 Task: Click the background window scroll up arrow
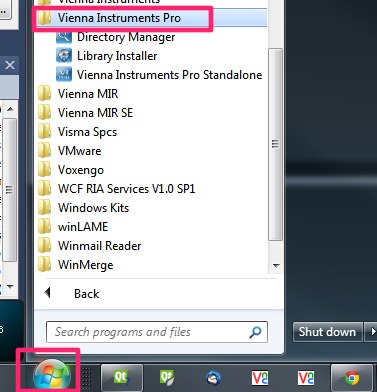pos(10,109)
